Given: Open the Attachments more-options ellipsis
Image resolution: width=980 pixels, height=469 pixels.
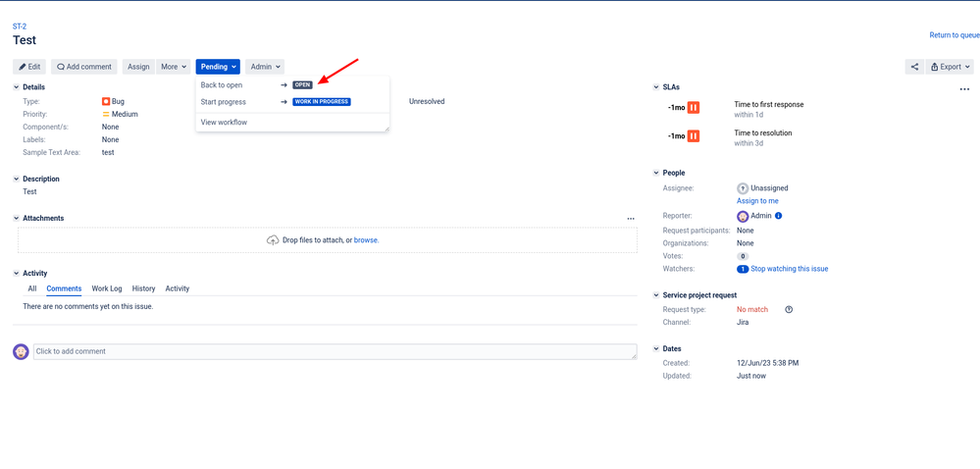Looking at the screenshot, I should [631, 219].
